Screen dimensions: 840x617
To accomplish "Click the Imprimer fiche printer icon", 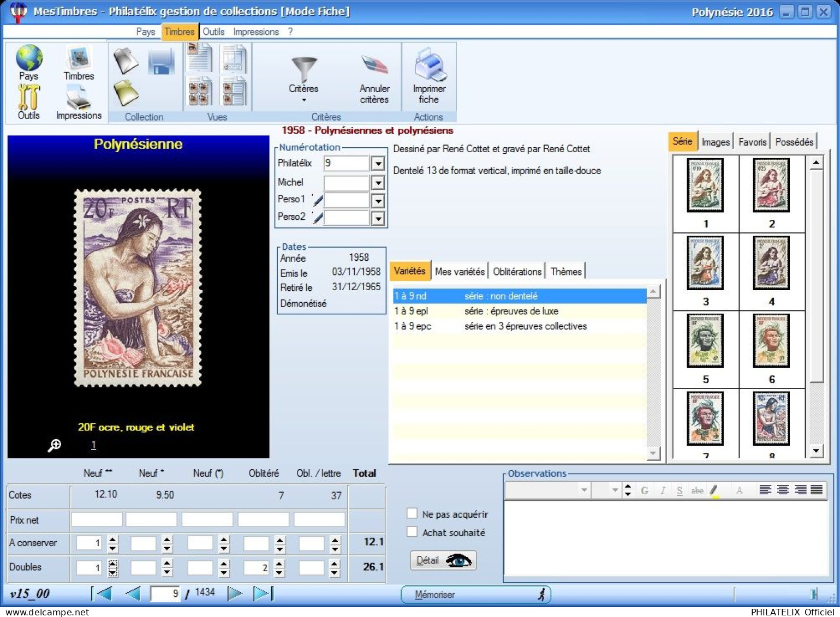I will [430, 64].
